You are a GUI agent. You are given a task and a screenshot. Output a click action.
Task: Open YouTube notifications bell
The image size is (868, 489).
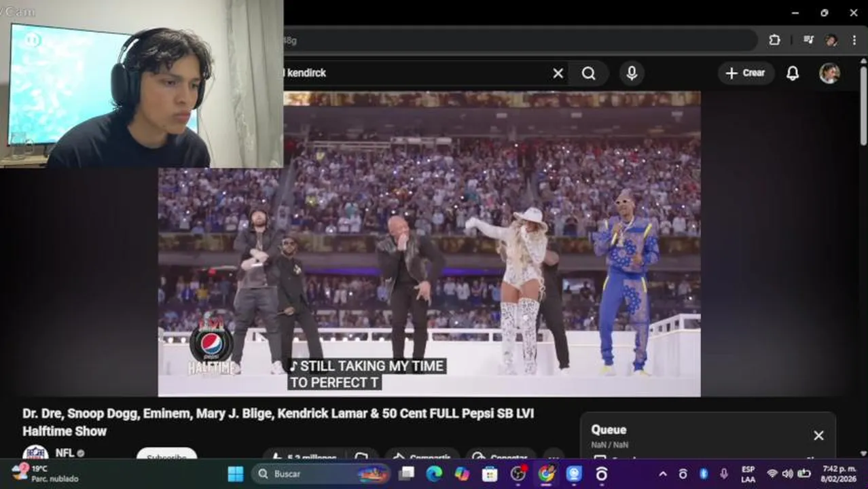pyautogui.click(x=793, y=73)
